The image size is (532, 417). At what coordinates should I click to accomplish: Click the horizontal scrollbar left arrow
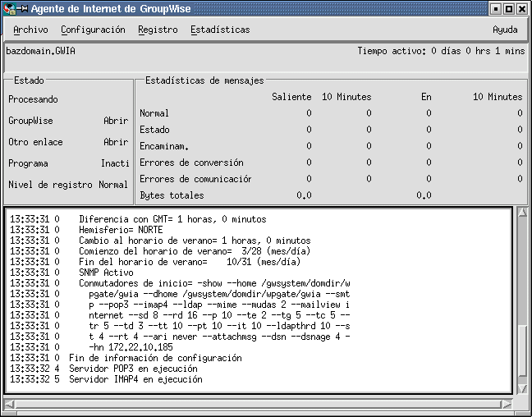tap(10, 404)
